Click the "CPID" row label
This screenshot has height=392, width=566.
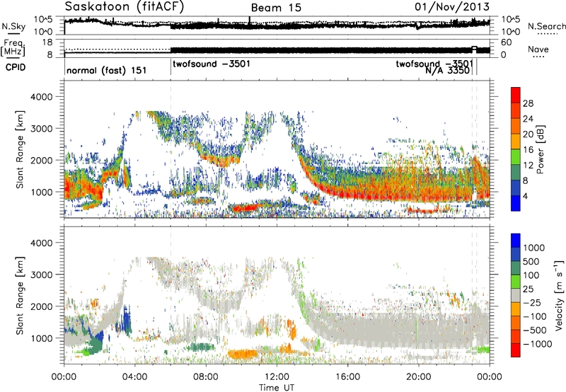[x=16, y=67]
